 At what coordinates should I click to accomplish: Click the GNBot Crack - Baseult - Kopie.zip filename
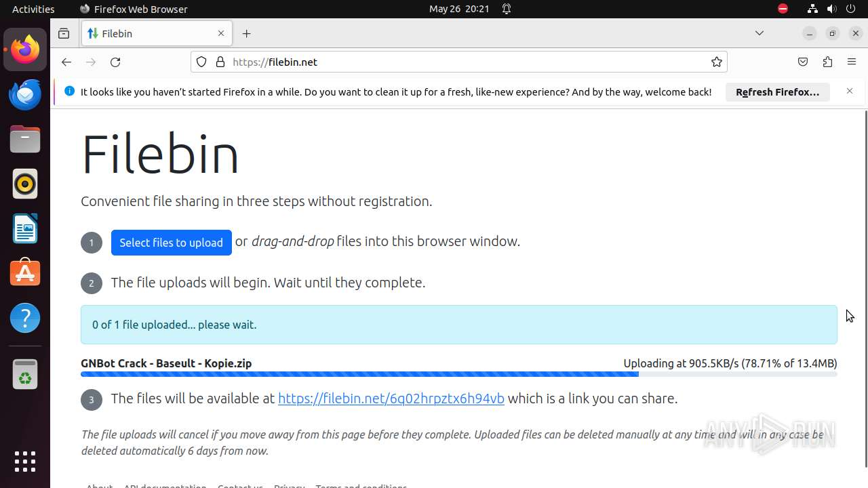(x=166, y=363)
